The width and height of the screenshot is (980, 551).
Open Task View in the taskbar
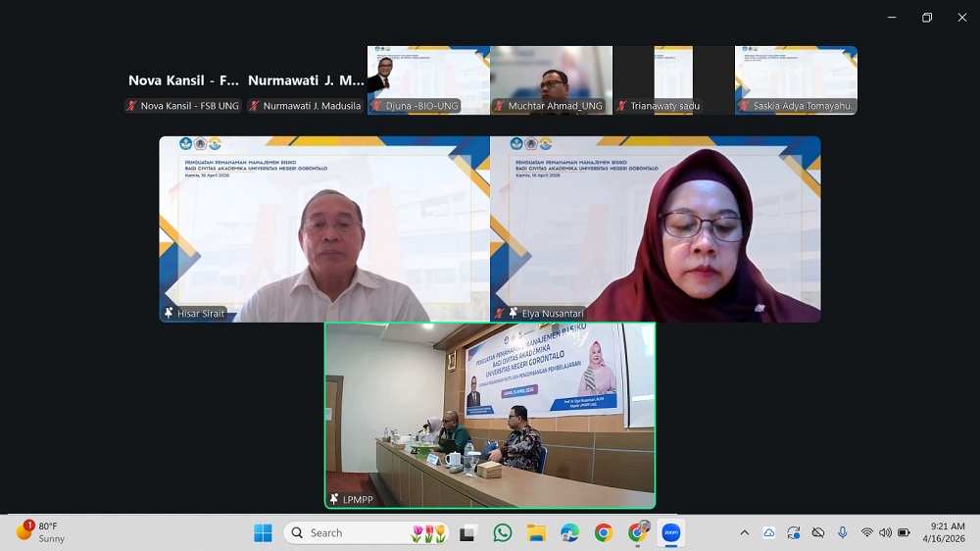(x=468, y=532)
